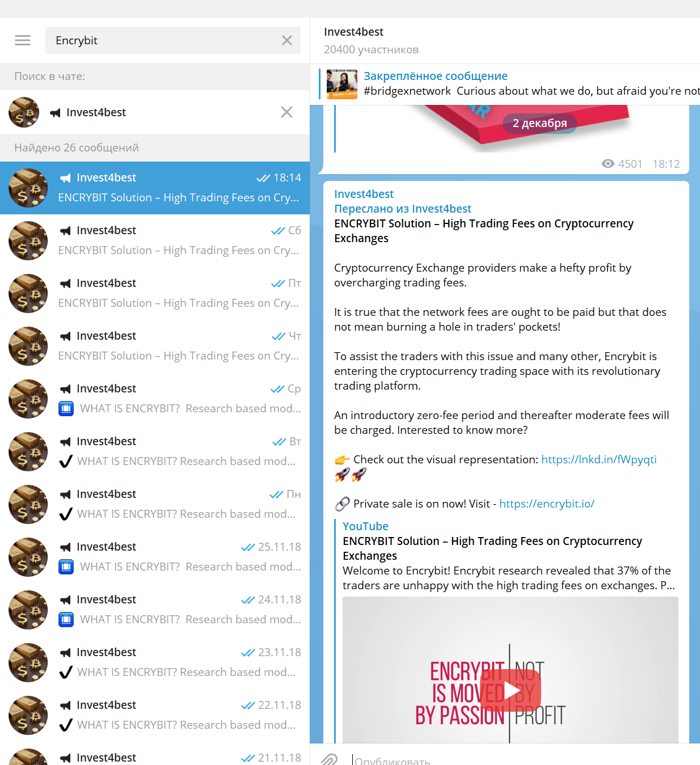Image resolution: width=700 pixels, height=765 pixels.
Task: Clear the Encrybit search text
Action: coord(287,40)
